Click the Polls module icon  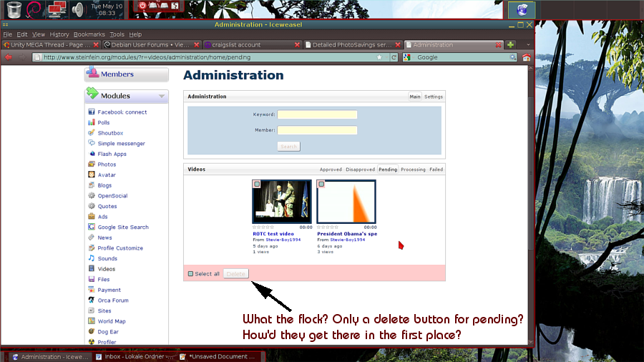point(91,122)
